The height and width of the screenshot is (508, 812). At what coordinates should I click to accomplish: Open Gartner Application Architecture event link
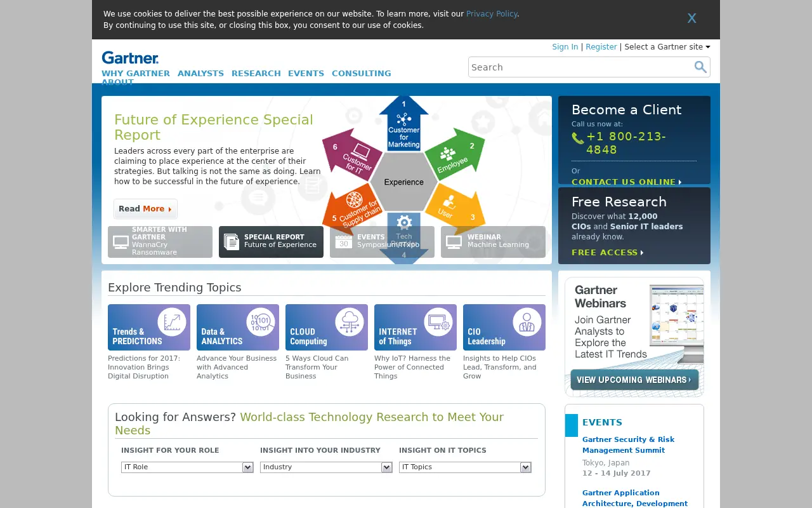pyautogui.click(x=635, y=498)
